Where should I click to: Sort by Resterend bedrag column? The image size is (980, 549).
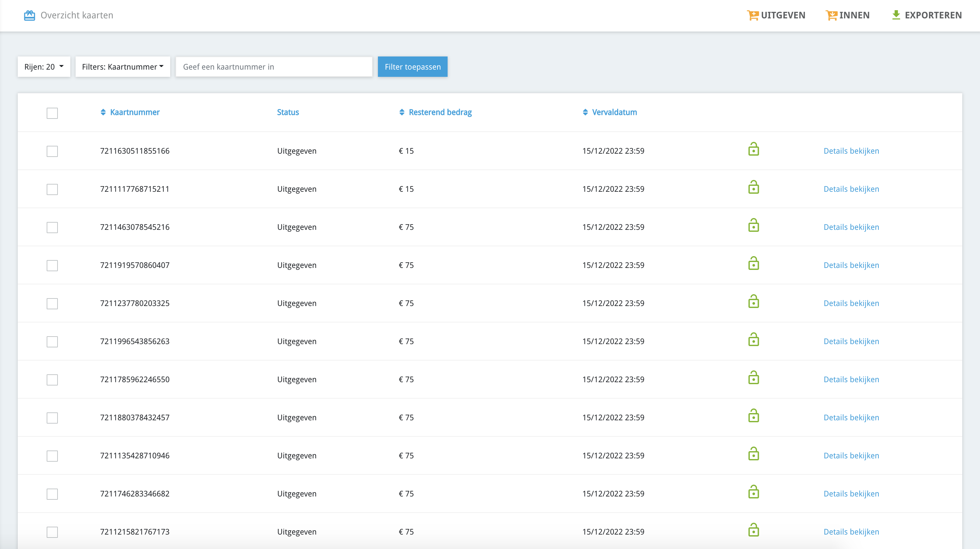pos(440,112)
